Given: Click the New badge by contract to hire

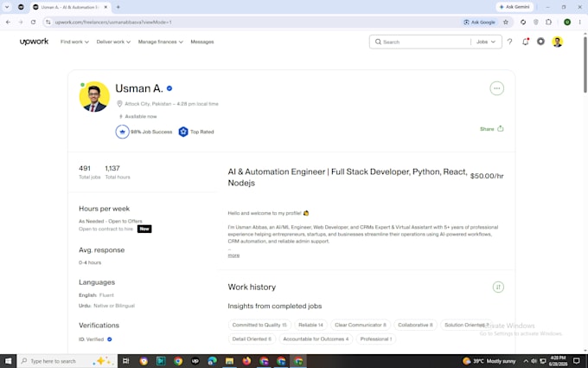Looking at the screenshot, I should tap(144, 229).
